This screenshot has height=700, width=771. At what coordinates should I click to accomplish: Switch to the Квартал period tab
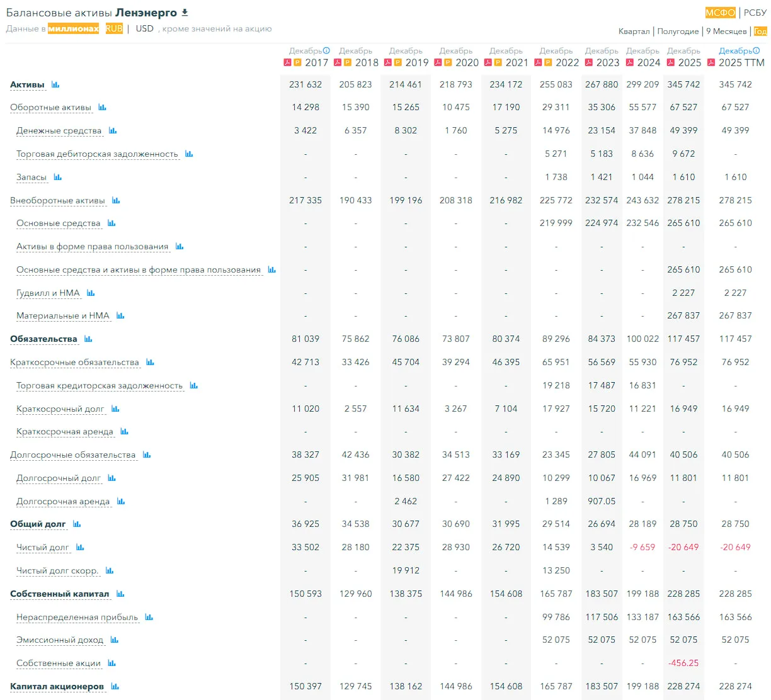pyautogui.click(x=634, y=31)
